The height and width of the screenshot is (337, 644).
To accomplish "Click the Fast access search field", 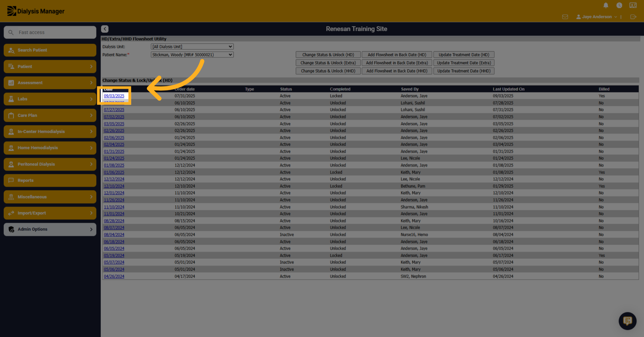I will pyautogui.click(x=50, y=32).
